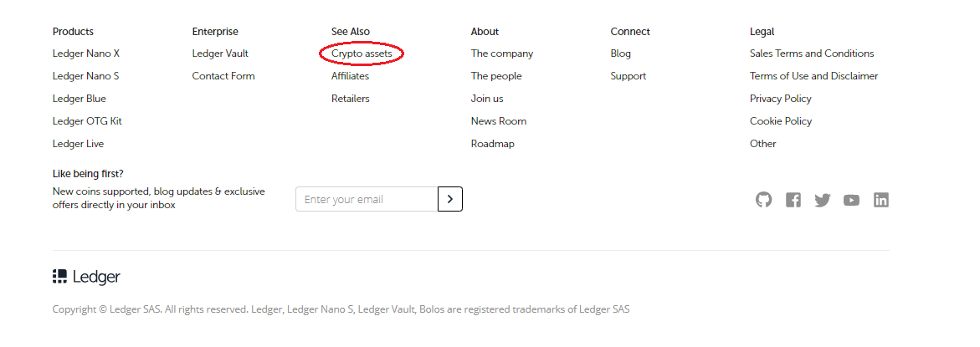View the Roadmap page

coord(493,144)
